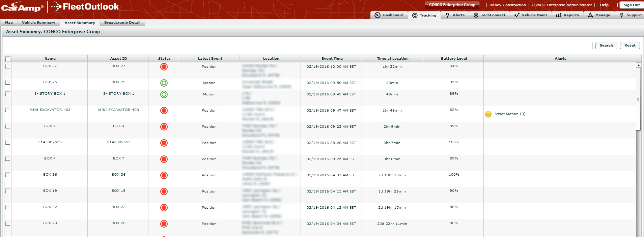Click the yellow Asset Motion alert icon
The image size is (644, 237).
pyautogui.click(x=488, y=114)
